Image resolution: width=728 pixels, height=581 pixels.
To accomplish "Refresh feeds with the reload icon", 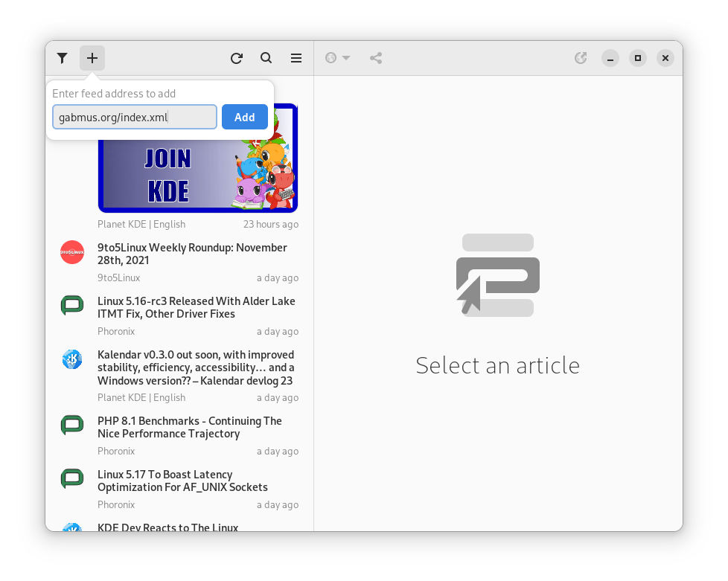I will (237, 58).
